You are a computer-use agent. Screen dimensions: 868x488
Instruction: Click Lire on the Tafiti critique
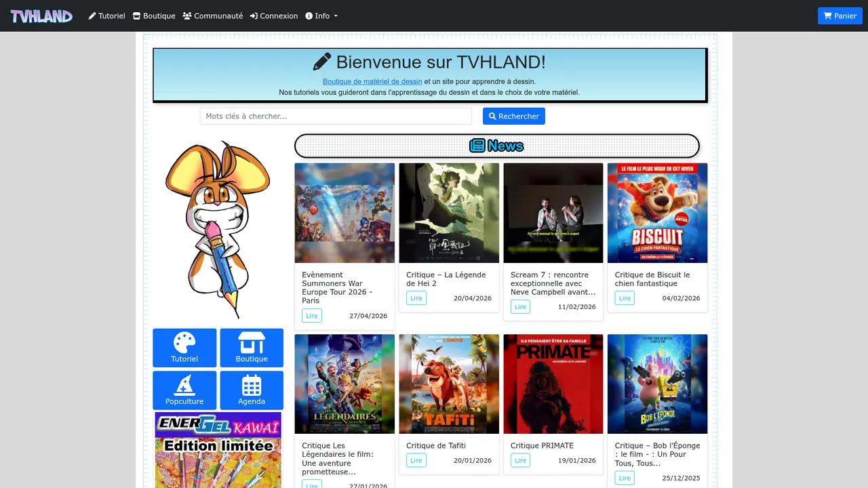pos(416,460)
